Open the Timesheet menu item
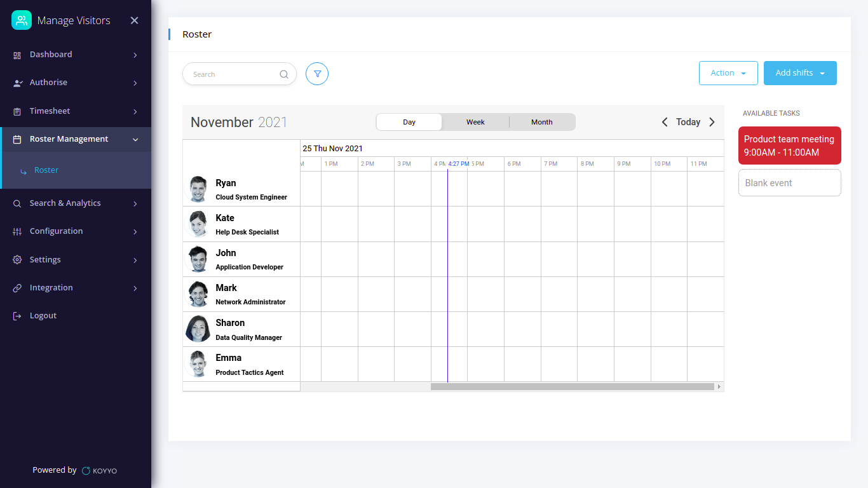The image size is (868, 488). pyautogui.click(x=76, y=111)
